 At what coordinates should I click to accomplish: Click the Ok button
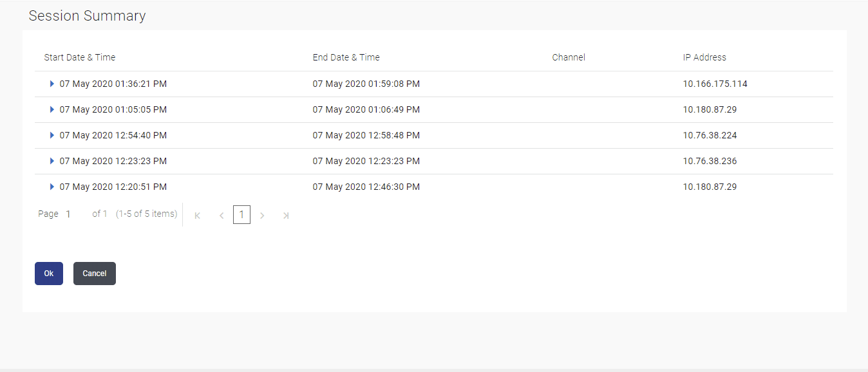click(x=49, y=274)
